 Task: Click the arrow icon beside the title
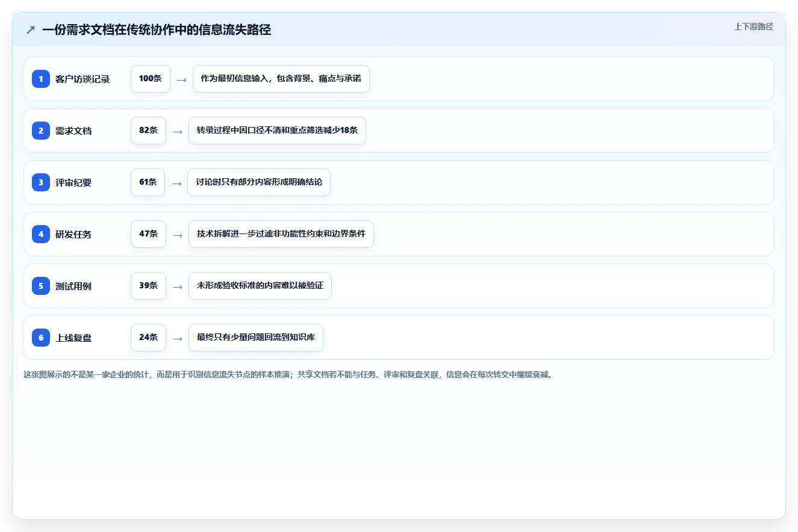tap(31, 29)
